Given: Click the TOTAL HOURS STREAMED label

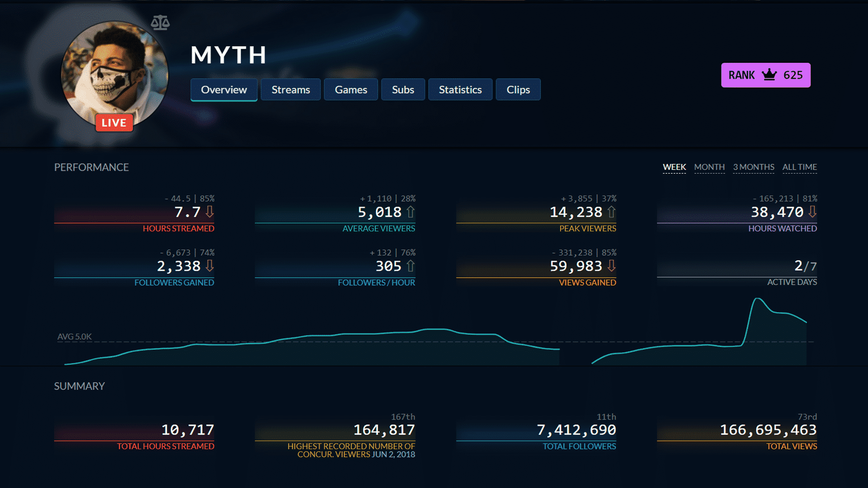Looking at the screenshot, I should tap(165, 446).
